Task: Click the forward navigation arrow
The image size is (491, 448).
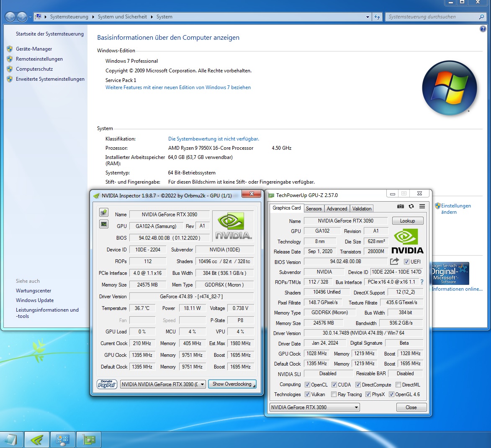Action: point(21,17)
